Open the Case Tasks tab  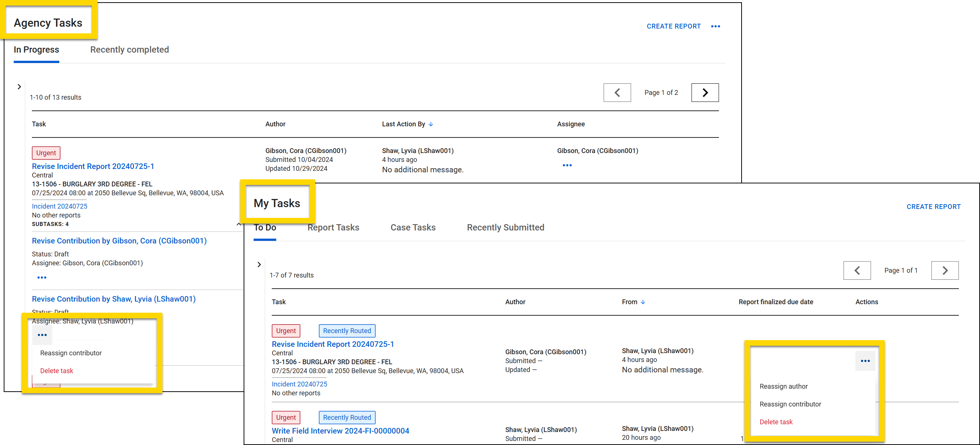tap(412, 227)
